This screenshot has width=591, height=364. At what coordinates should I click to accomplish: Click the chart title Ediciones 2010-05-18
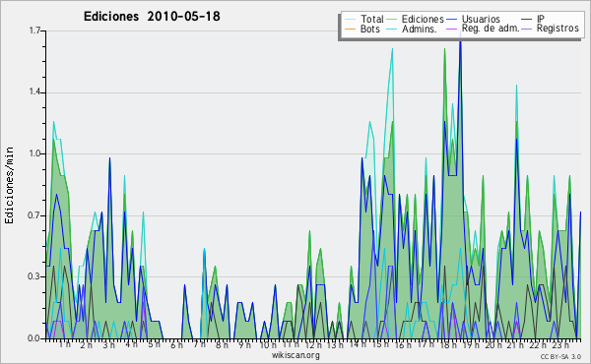tap(152, 17)
